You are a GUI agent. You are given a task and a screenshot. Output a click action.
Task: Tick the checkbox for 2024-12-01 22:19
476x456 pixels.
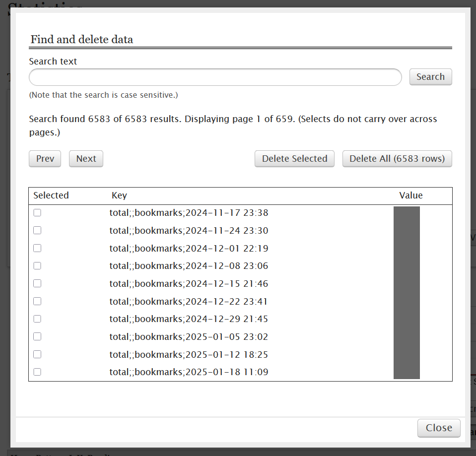[x=37, y=248]
